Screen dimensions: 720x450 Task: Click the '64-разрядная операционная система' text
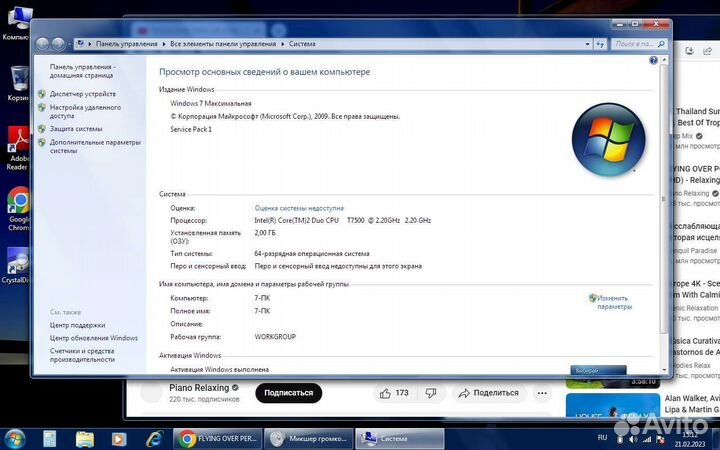(x=312, y=253)
